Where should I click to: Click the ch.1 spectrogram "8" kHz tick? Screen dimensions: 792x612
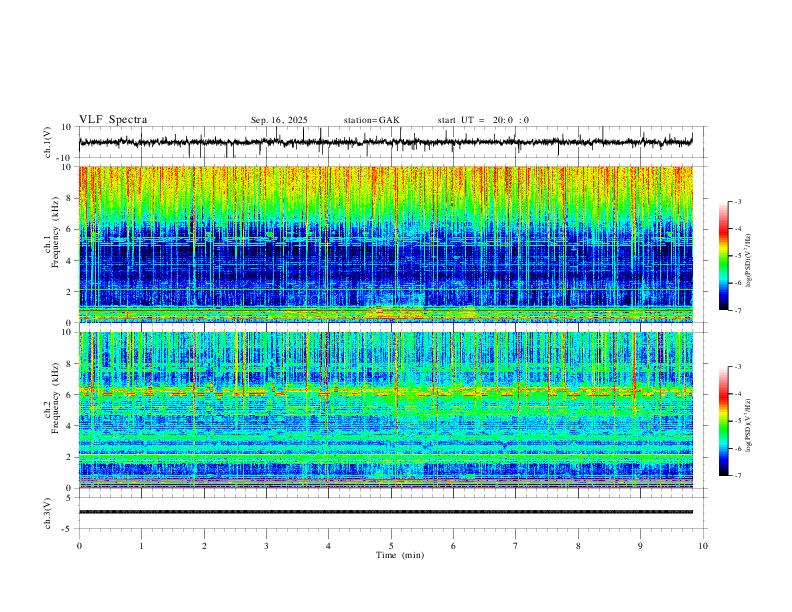click(x=70, y=198)
